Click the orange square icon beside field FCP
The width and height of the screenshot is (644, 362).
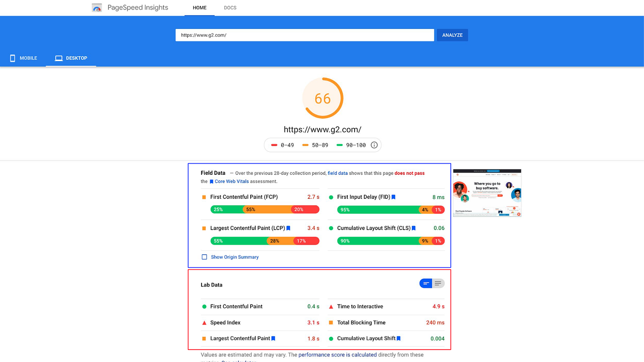204,197
